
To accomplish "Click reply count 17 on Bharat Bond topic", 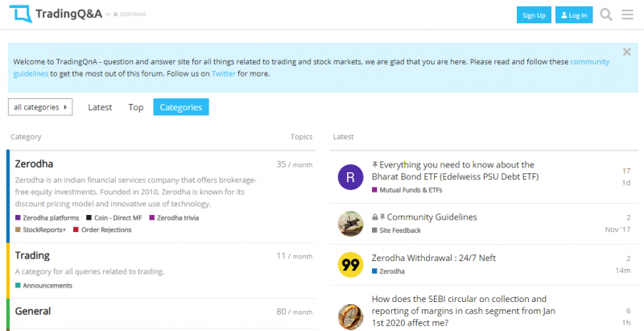I will coord(626,171).
